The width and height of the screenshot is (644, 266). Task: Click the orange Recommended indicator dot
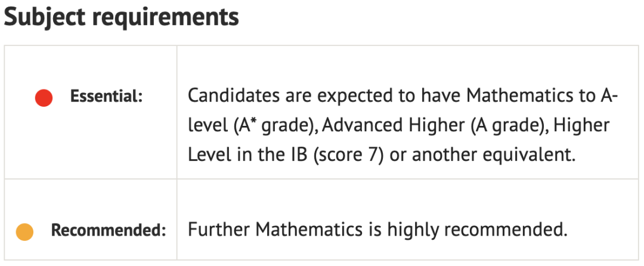[24, 231]
